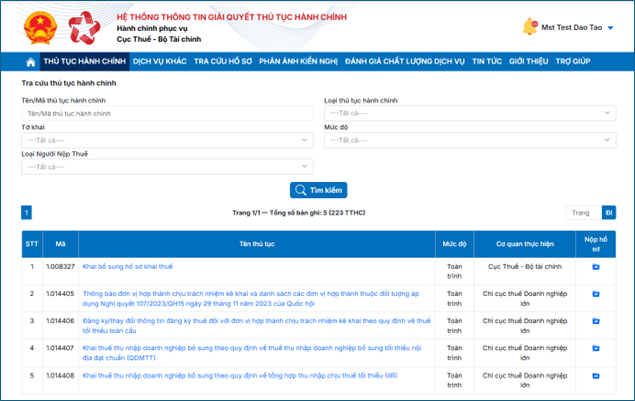
Task: Expand the Loại Người Nộp Thuế dropdown
Action: [x=167, y=167]
